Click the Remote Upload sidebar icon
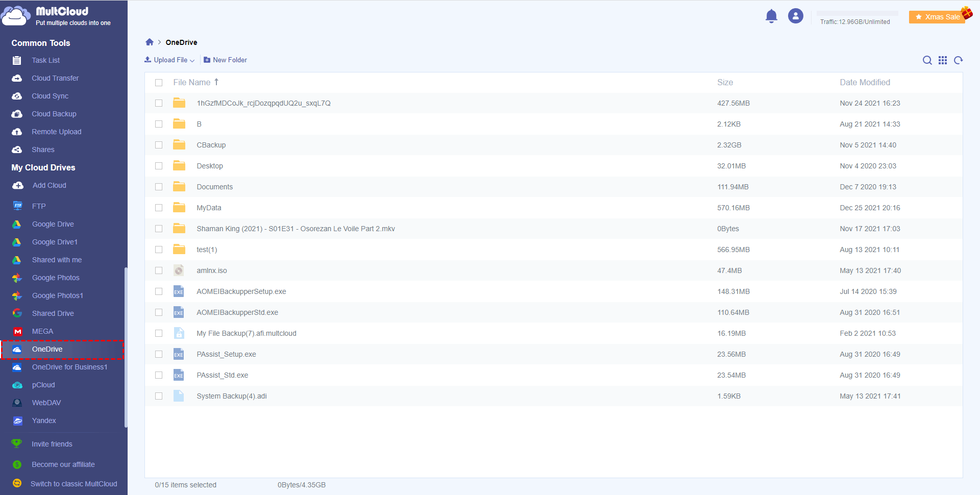Viewport: 980px width, 495px height. (x=17, y=132)
